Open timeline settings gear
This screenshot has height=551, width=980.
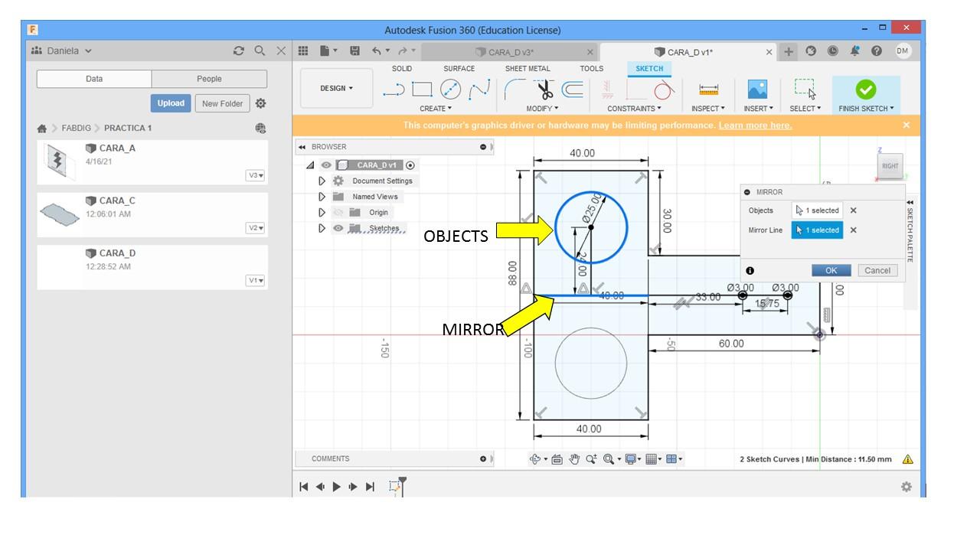[x=906, y=487]
